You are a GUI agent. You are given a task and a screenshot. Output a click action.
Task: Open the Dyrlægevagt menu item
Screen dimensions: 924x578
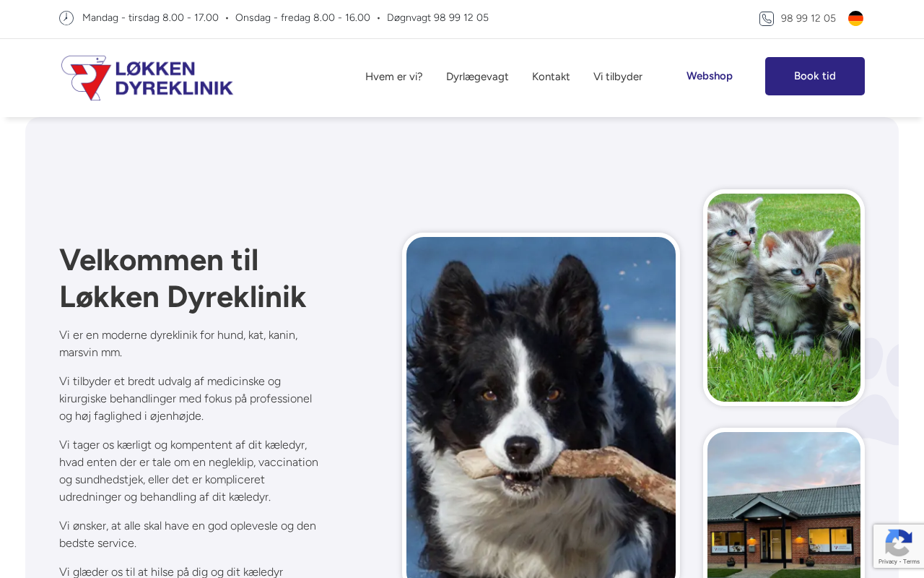[x=477, y=77]
